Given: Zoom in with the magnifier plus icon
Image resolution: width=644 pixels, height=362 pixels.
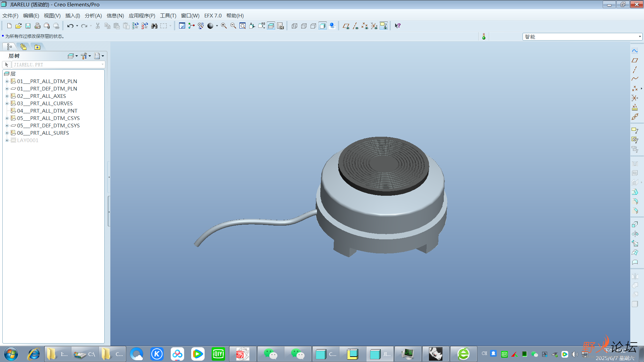Looking at the screenshot, I should (224, 26).
